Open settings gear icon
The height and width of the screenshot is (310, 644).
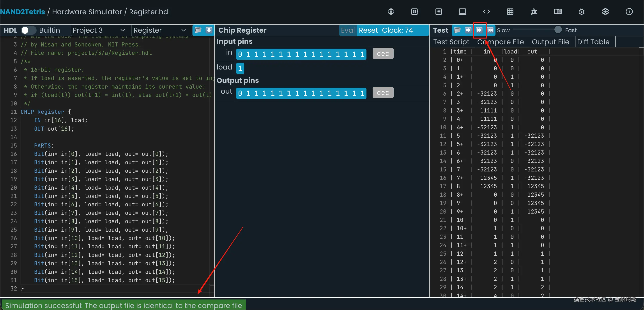605,12
